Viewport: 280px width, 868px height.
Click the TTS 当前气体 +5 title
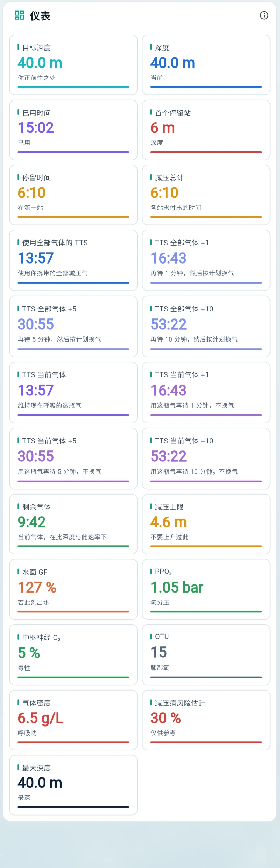tap(49, 441)
